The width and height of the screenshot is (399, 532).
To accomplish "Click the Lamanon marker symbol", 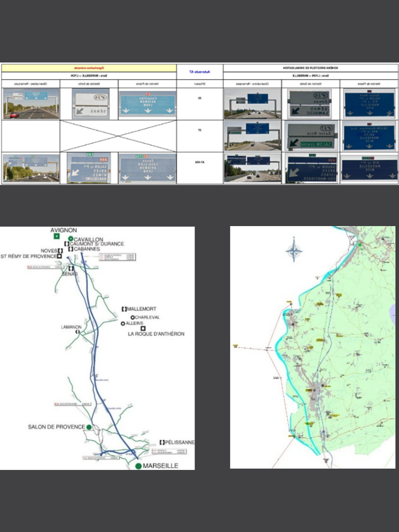I will coord(78,331).
